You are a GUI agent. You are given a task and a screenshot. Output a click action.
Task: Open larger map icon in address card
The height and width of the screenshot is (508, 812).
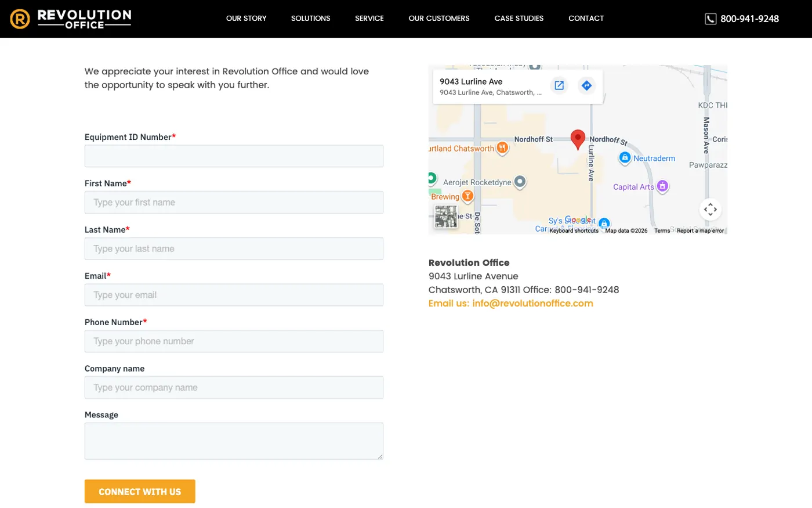coord(559,86)
